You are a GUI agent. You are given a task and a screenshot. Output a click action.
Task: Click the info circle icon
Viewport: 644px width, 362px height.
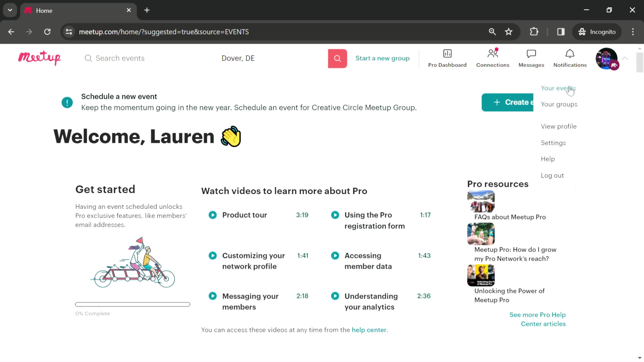pos(67,102)
